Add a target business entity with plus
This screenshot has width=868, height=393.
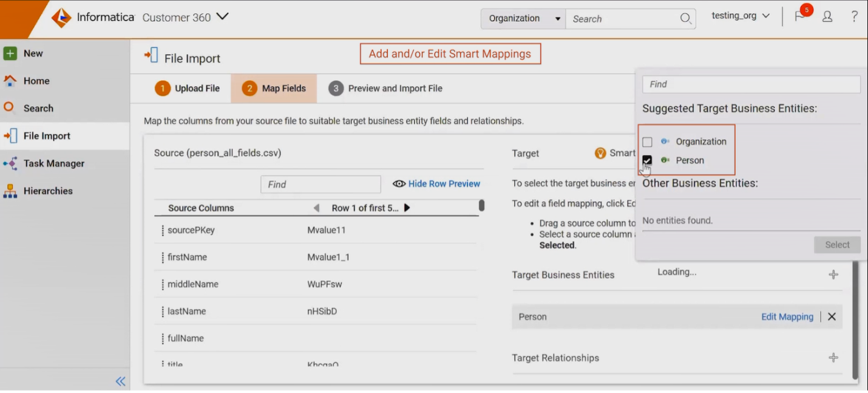(833, 275)
